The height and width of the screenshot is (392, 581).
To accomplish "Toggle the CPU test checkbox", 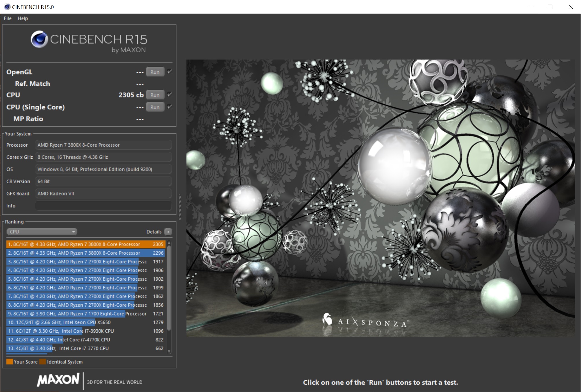I will click(170, 94).
